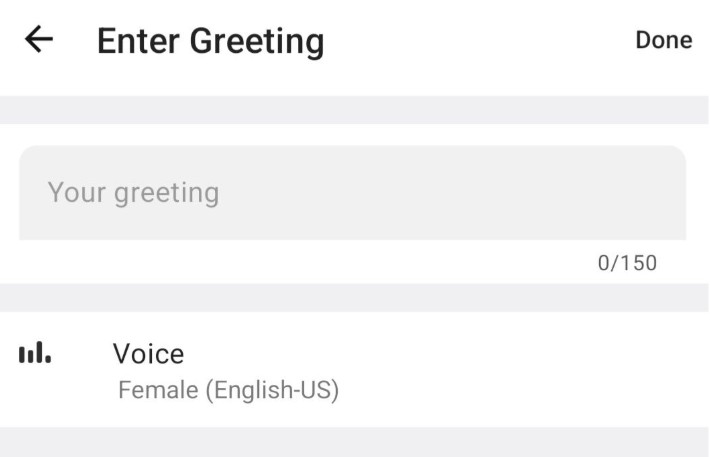Focus the Your greeting text field

(352, 192)
